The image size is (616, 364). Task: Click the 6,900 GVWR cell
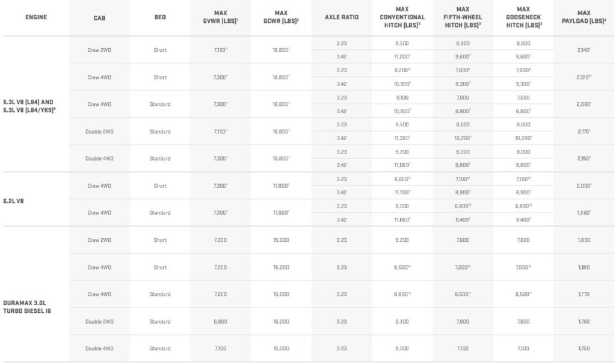point(220,321)
